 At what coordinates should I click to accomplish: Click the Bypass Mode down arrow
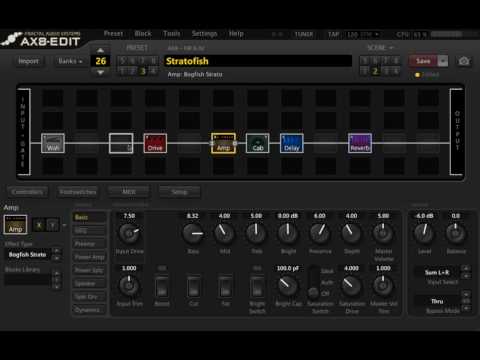(466, 309)
